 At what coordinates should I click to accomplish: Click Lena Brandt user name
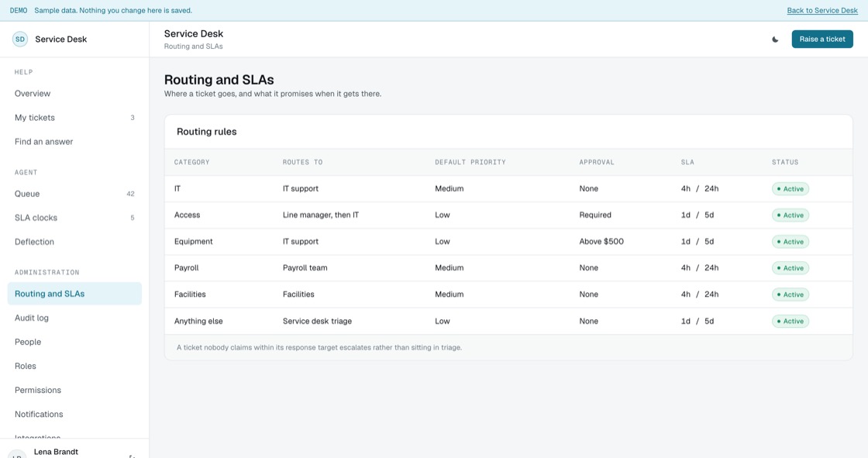[56, 452]
